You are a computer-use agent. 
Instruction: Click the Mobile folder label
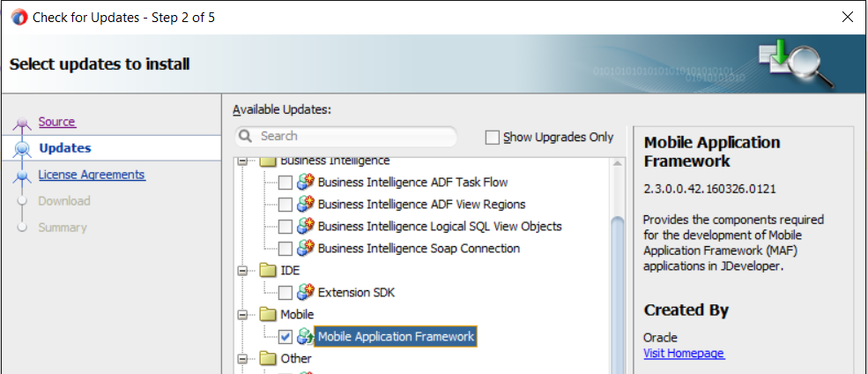297,315
